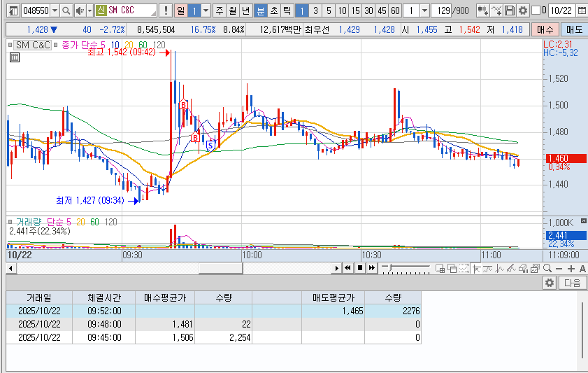Toggle the 일 (daily) chart period button
The width and height of the screenshot is (588, 373).
pyautogui.click(x=181, y=10)
